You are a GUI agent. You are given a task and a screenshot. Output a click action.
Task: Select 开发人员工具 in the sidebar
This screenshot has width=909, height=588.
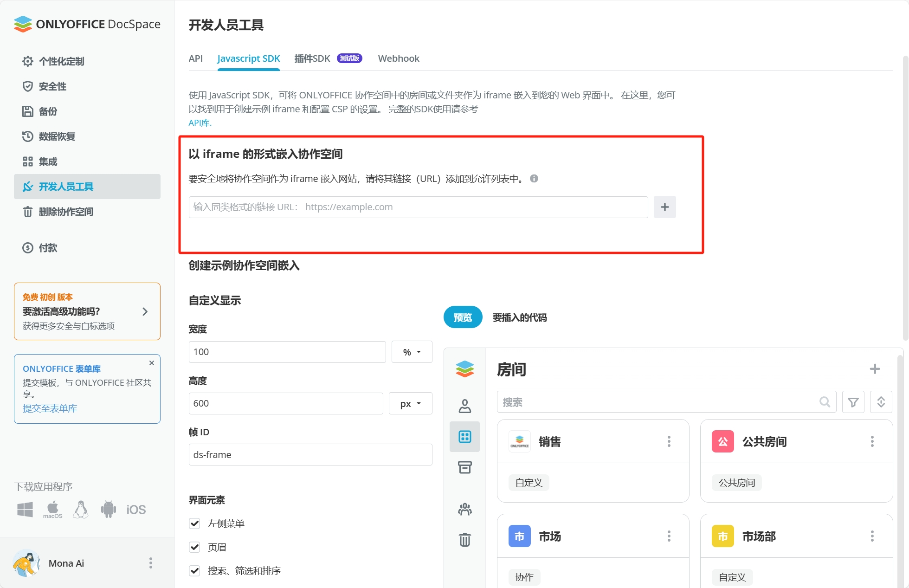87,187
